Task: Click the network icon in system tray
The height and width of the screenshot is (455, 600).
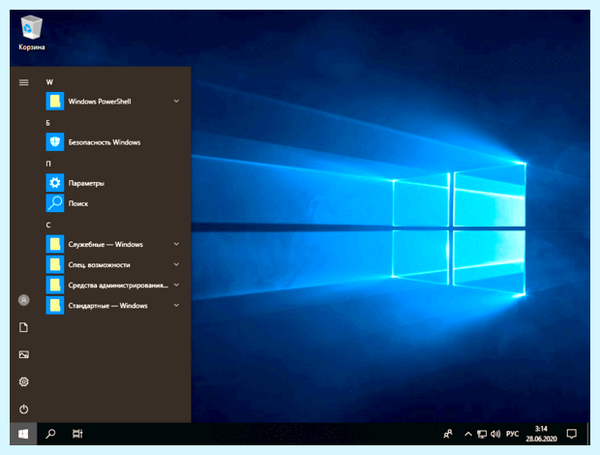Action: pyautogui.click(x=482, y=434)
